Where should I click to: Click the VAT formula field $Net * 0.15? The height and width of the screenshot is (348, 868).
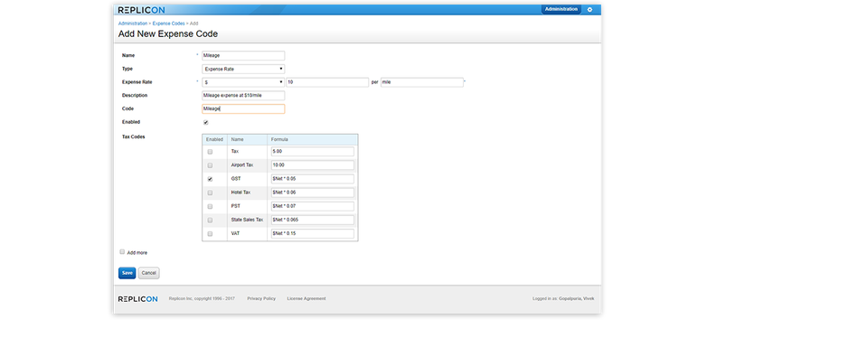tap(312, 234)
